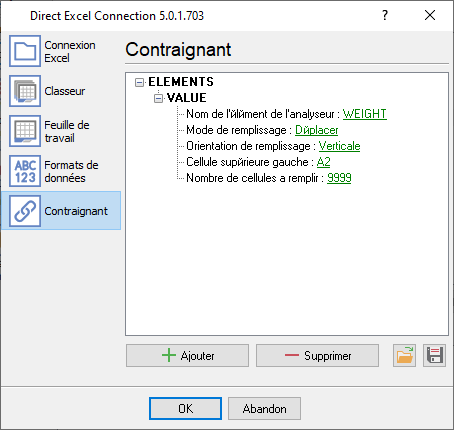Select the Orientation de remplissage label
This screenshot has height=430, width=454.
[251, 146]
